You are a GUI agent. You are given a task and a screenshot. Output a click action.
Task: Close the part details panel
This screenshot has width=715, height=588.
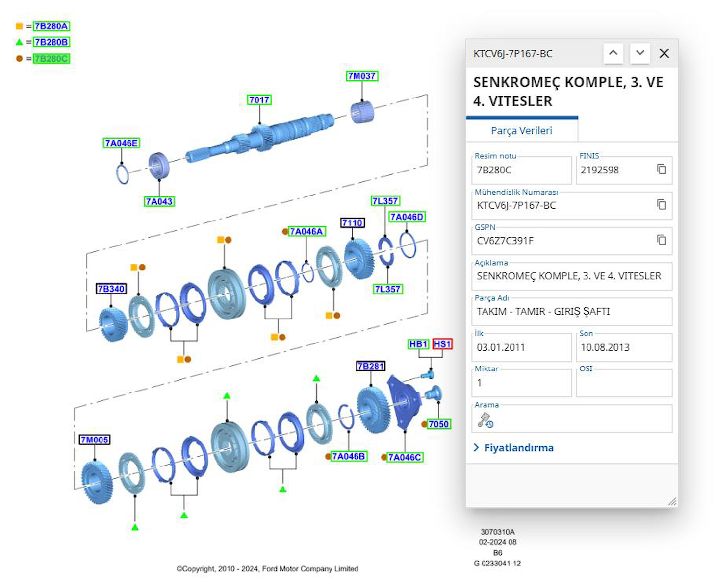(664, 53)
